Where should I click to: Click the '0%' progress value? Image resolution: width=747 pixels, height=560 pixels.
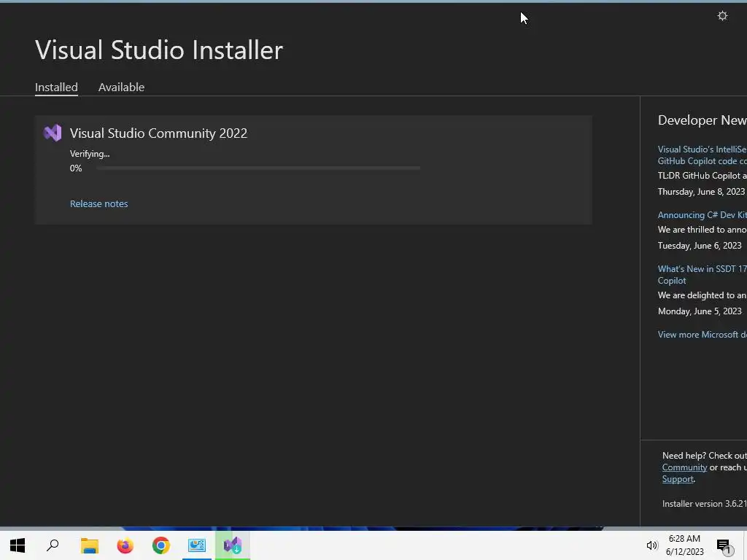(76, 168)
